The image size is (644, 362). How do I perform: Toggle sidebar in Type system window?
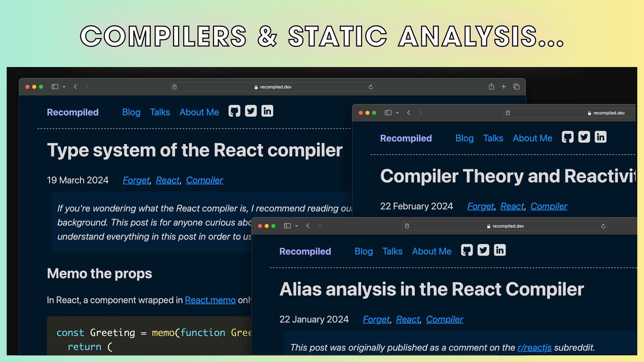coord(55,87)
